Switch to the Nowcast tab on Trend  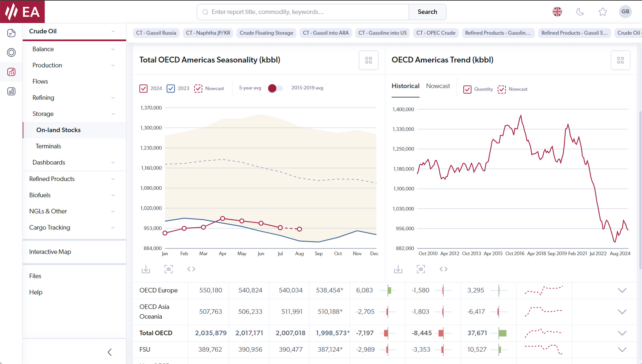pos(438,86)
